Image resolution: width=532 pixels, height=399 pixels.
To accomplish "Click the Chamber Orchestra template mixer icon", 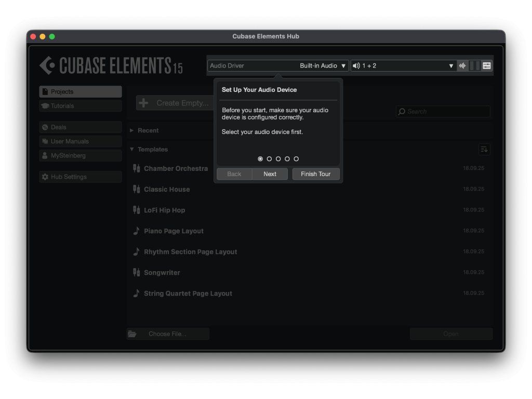I will tap(137, 168).
